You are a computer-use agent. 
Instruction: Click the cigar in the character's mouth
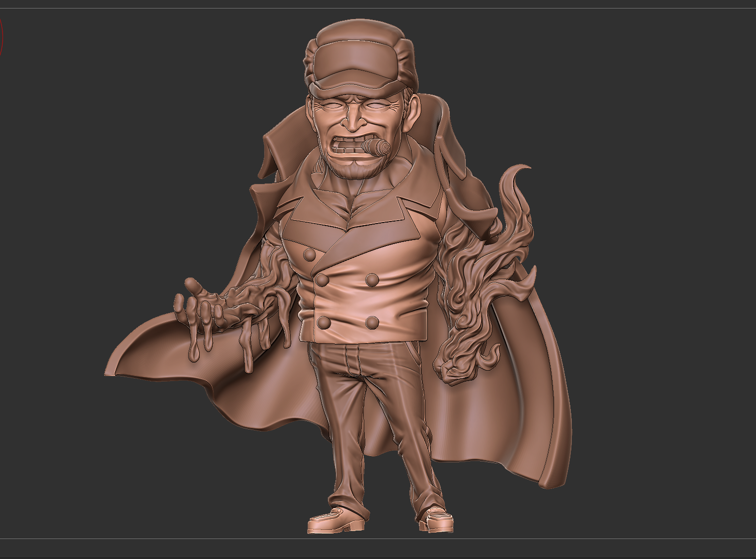(376, 147)
